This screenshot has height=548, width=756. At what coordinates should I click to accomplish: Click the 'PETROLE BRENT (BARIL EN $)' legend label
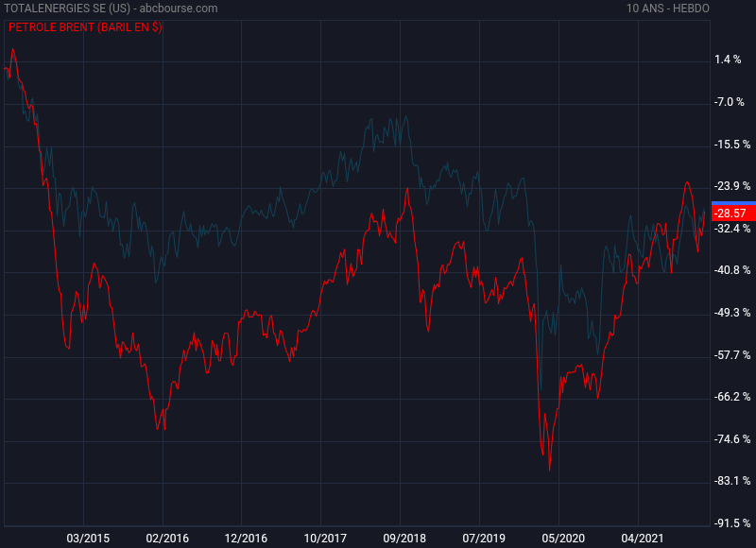tap(85, 27)
